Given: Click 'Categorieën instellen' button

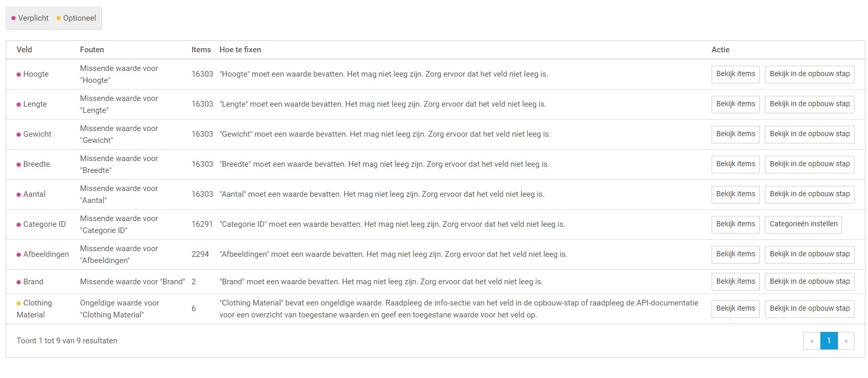Looking at the screenshot, I should (803, 224).
